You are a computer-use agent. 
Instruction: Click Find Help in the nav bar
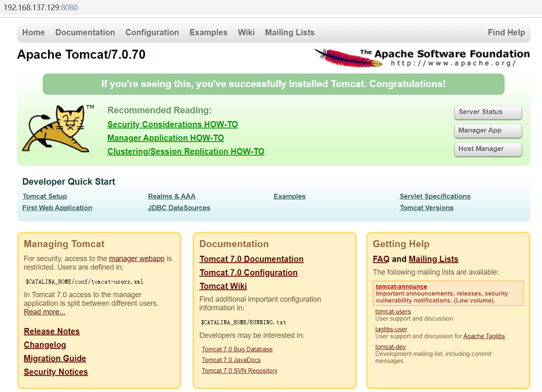pyautogui.click(x=506, y=32)
